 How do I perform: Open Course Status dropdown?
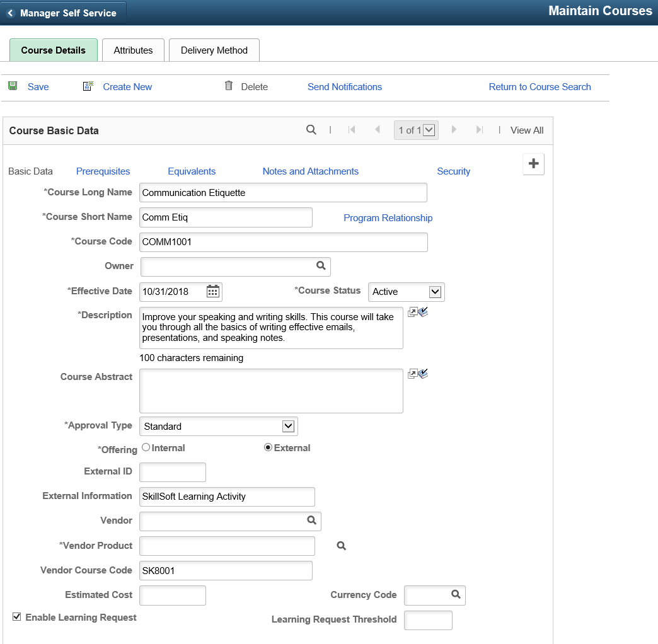pos(407,292)
